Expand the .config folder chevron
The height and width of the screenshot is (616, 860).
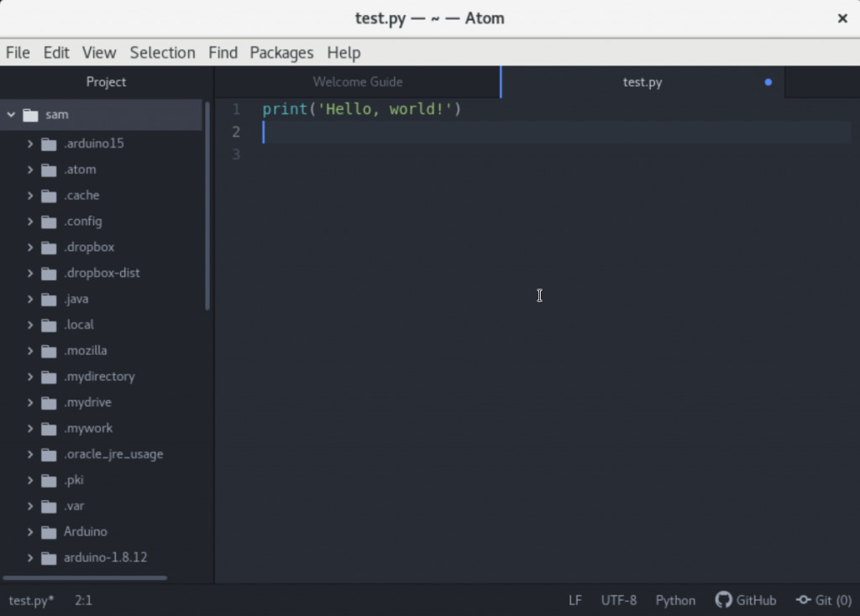point(30,222)
